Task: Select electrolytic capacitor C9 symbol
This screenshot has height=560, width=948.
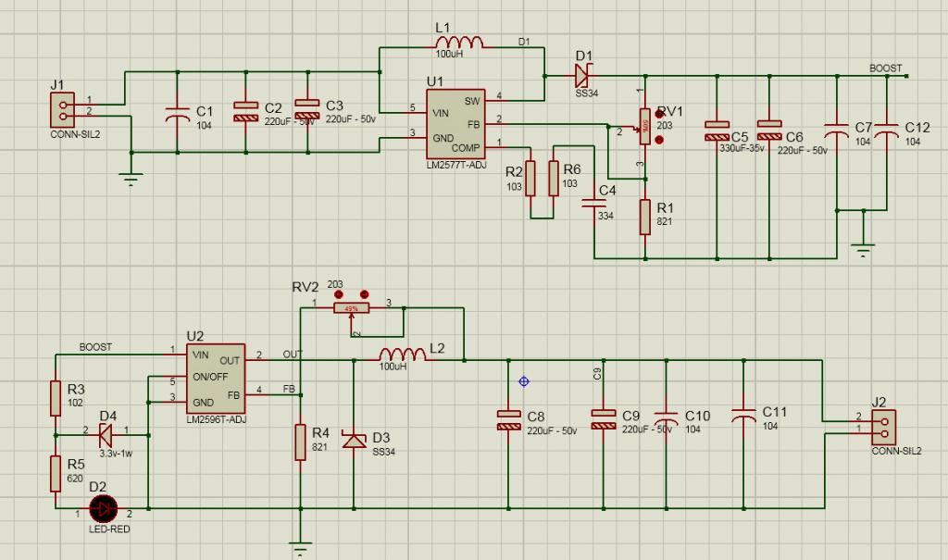Action: coord(604,419)
